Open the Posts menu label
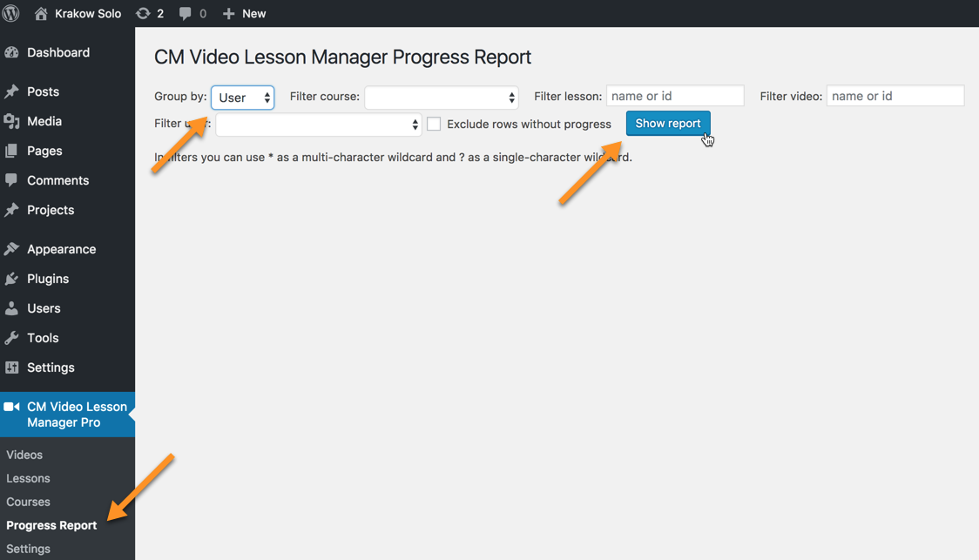This screenshot has height=560, width=979. 43,91
